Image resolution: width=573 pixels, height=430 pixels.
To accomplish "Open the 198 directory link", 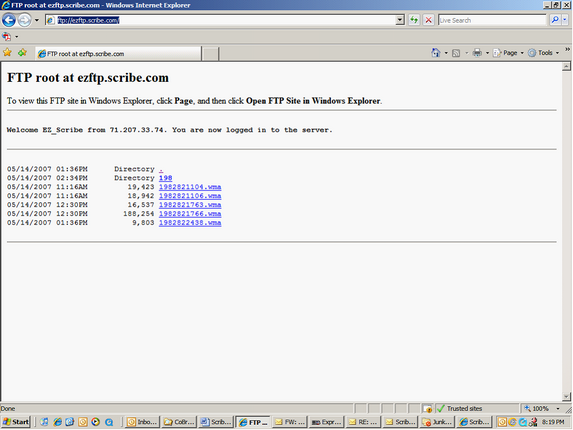I will tap(166, 178).
